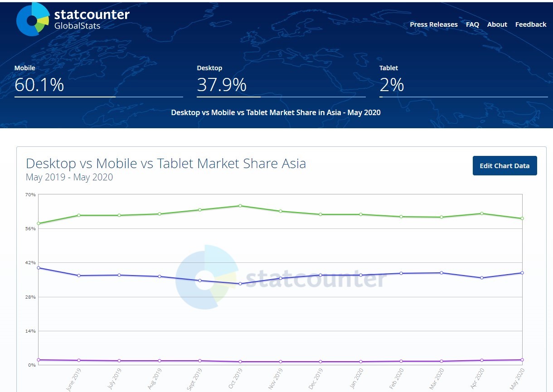The height and width of the screenshot is (392, 553).
Task: Click green line marker at May 2020
Action: pos(522,218)
